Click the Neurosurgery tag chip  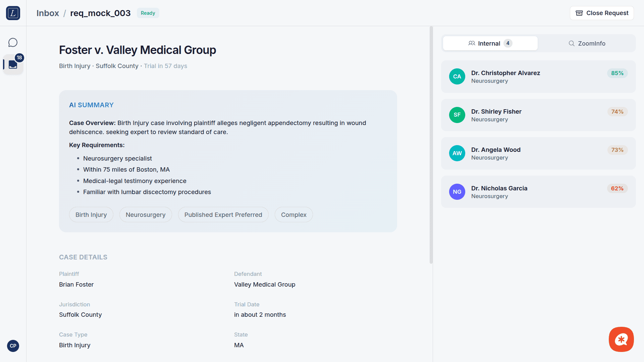coord(146,215)
